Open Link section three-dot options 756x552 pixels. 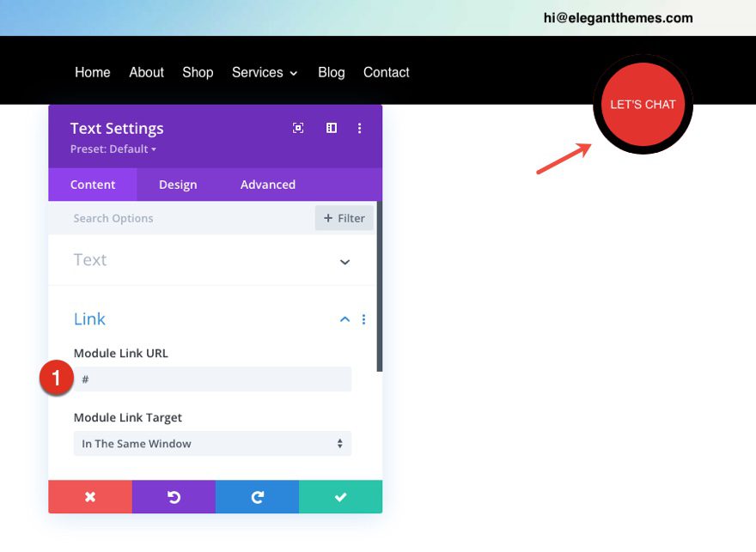[363, 319]
